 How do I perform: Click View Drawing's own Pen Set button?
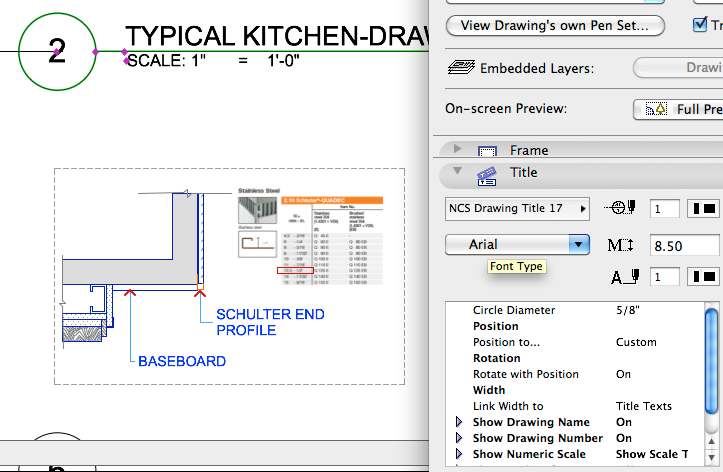pyautogui.click(x=555, y=25)
